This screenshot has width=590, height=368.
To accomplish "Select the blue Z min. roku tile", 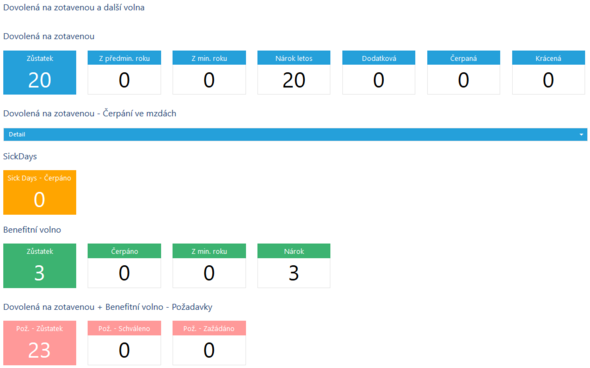I will tap(209, 73).
